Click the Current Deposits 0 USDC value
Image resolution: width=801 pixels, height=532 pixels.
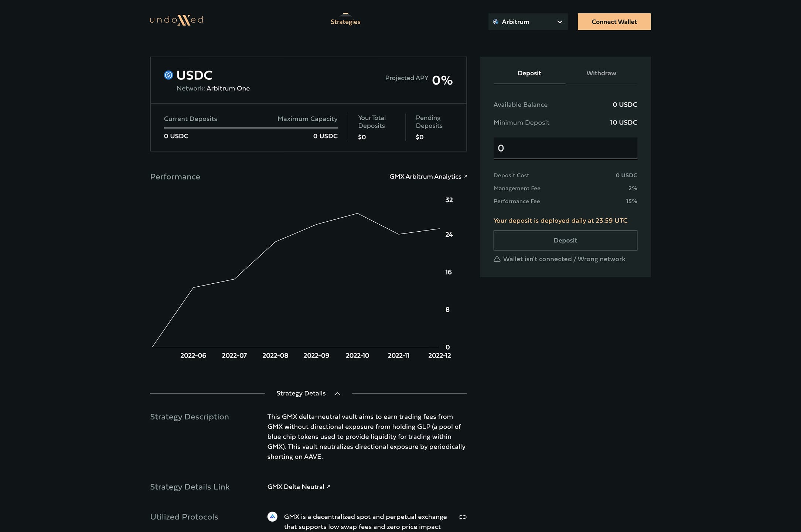176,136
